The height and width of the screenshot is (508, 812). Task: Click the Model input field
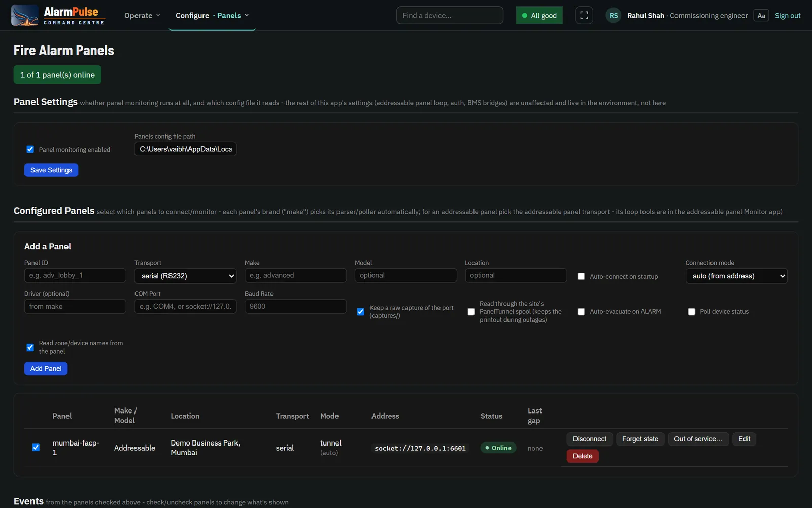tap(405, 275)
